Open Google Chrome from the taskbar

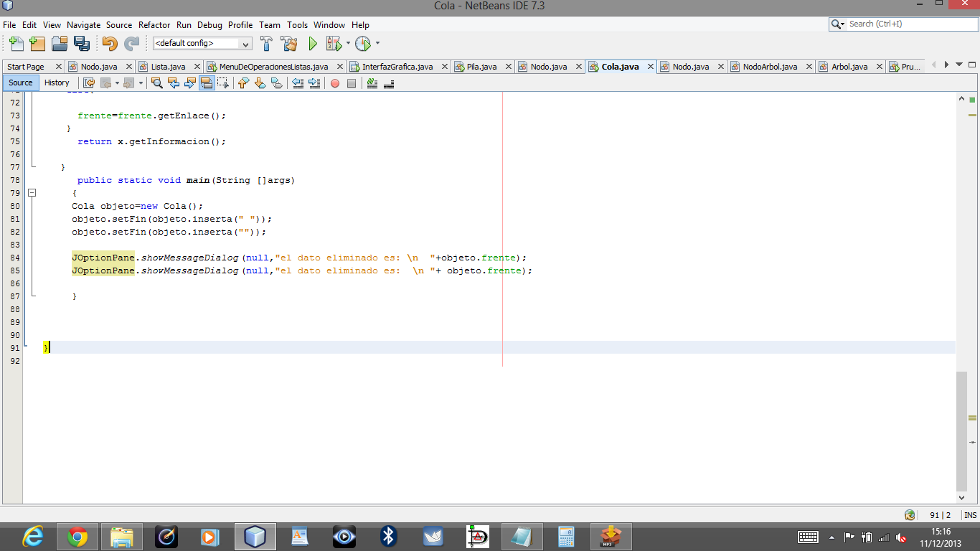[77, 537]
